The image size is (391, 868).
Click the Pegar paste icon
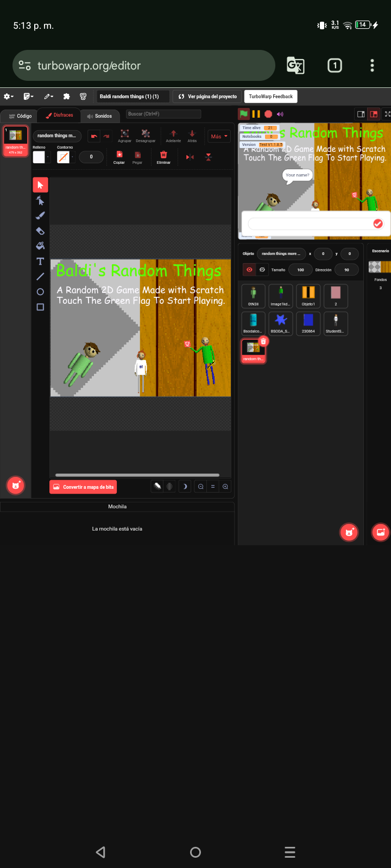[137, 155]
